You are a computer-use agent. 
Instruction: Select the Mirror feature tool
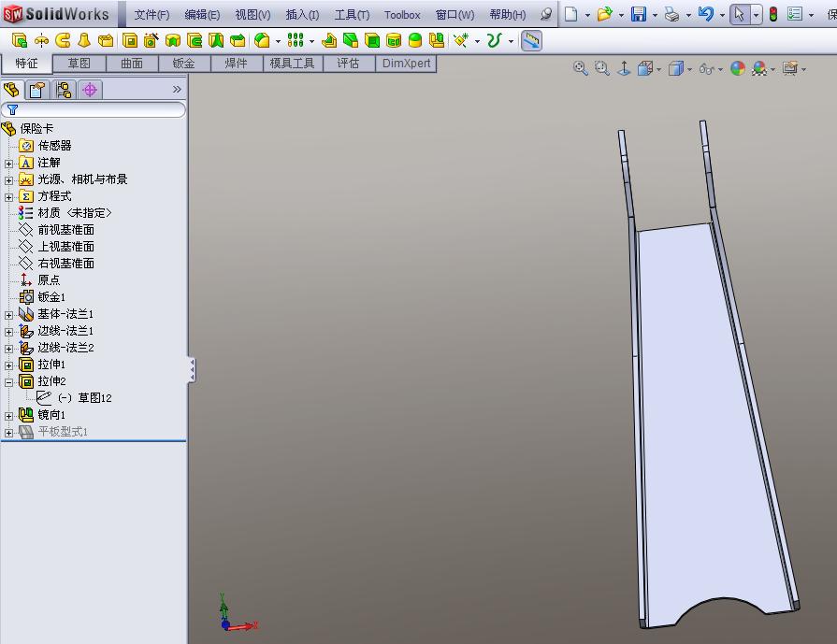(x=437, y=40)
